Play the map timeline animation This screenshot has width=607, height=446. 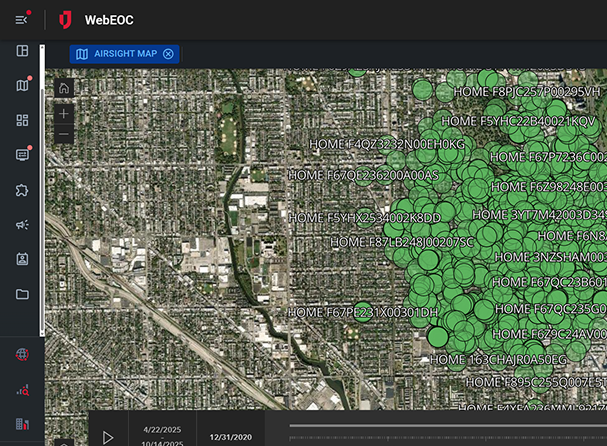tap(108, 436)
